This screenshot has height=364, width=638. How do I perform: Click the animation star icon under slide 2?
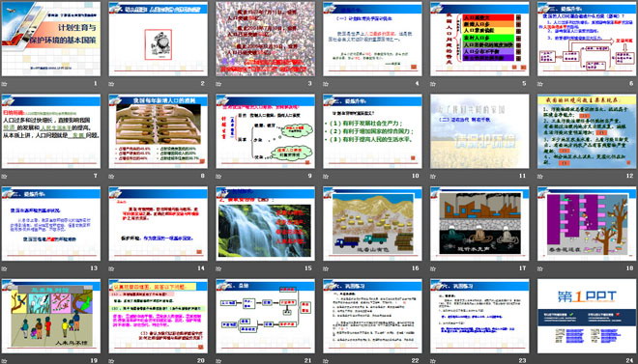[x=111, y=84]
